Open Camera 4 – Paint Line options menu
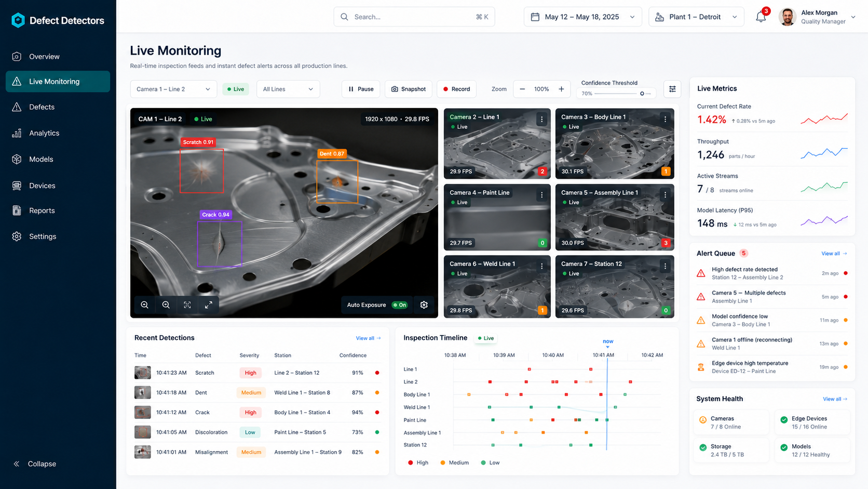 (541, 195)
